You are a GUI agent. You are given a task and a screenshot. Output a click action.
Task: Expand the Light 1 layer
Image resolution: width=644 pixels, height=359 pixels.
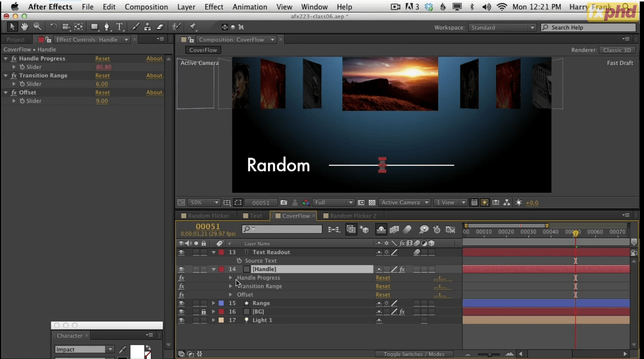click(213, 320)
